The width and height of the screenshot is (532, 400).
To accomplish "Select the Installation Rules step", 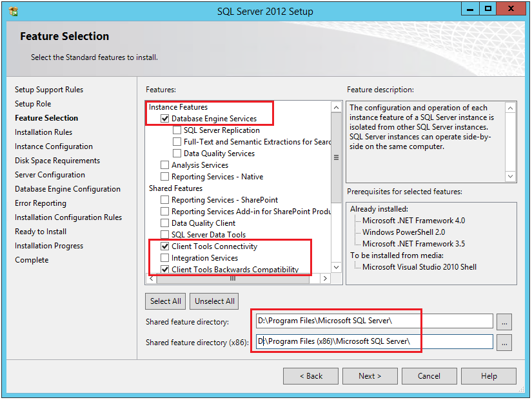I will (43, 132).
